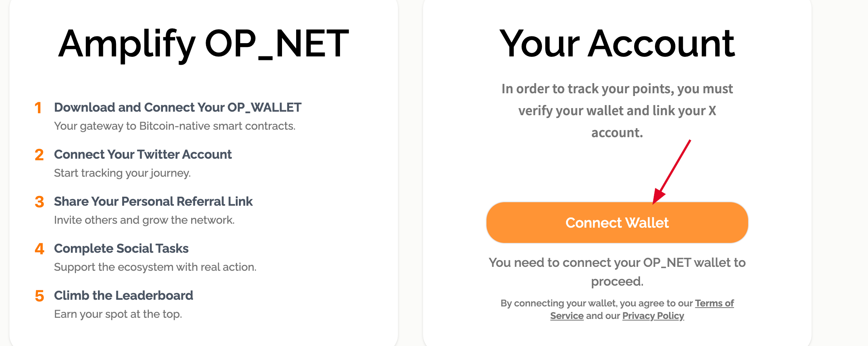Screen dimensions: 868x346
Task: Select "Download and Connect Your OP_WALLET" step title
Action: coord(177,107)
